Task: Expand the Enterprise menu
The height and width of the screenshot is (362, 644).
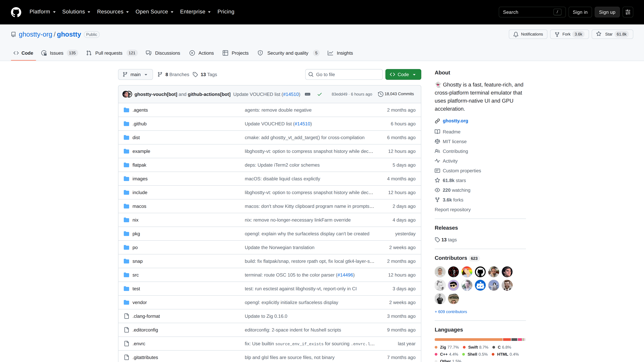Action: [x=195, y=12]
